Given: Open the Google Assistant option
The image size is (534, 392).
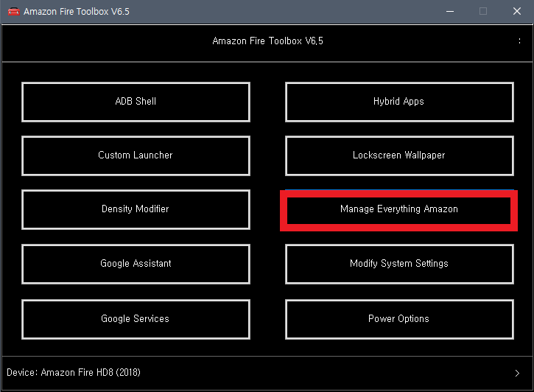Looking at the screenshot, I should (x=136, y=264).
